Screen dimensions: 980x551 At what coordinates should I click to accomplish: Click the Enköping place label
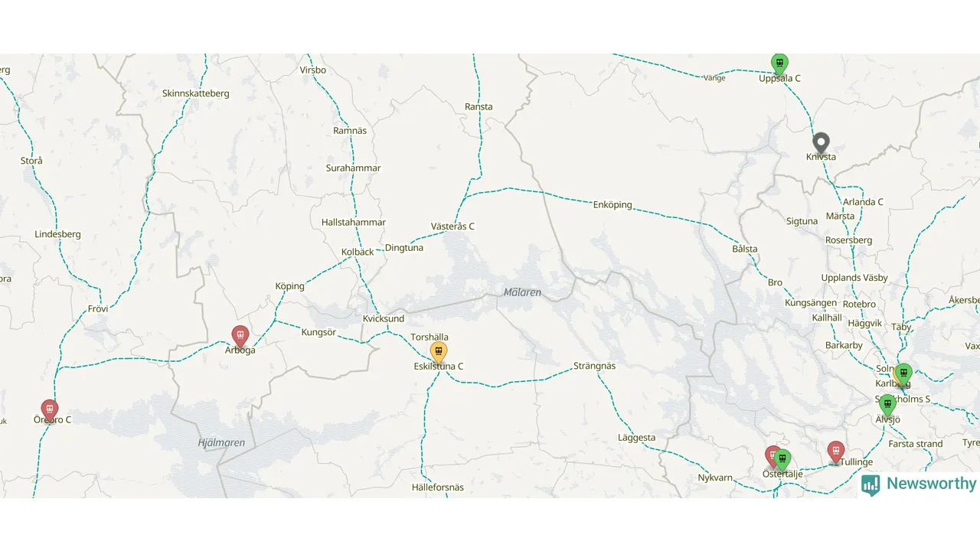612,204
